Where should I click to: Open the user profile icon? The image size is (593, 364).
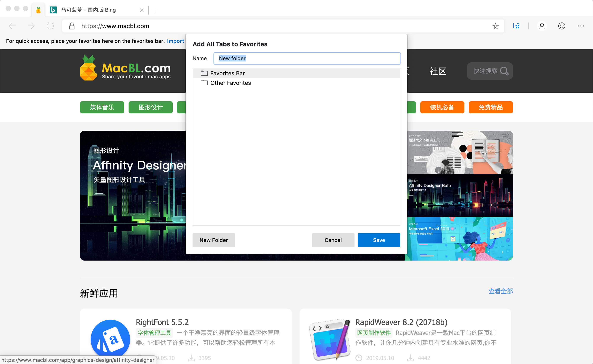click(x=542, y=26)
